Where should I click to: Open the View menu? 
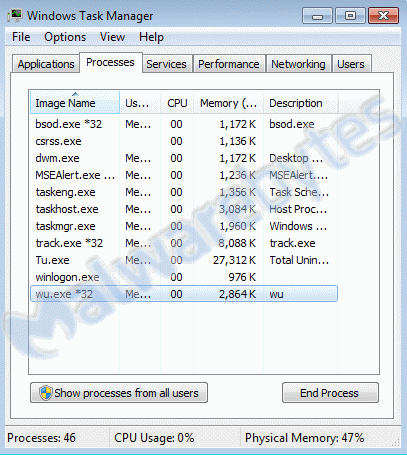[x=112, y=37]
